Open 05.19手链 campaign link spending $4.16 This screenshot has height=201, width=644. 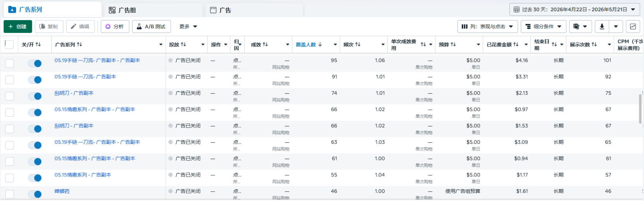[x=97, y=60]
